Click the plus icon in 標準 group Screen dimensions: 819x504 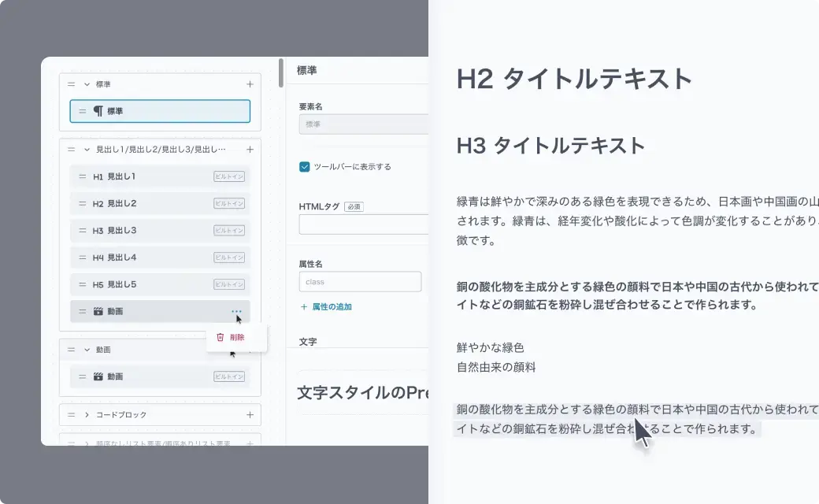coord(250,84)
